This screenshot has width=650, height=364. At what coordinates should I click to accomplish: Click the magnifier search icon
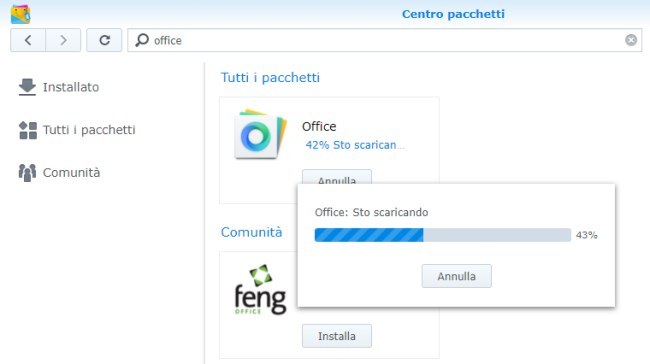coord(142,40)
